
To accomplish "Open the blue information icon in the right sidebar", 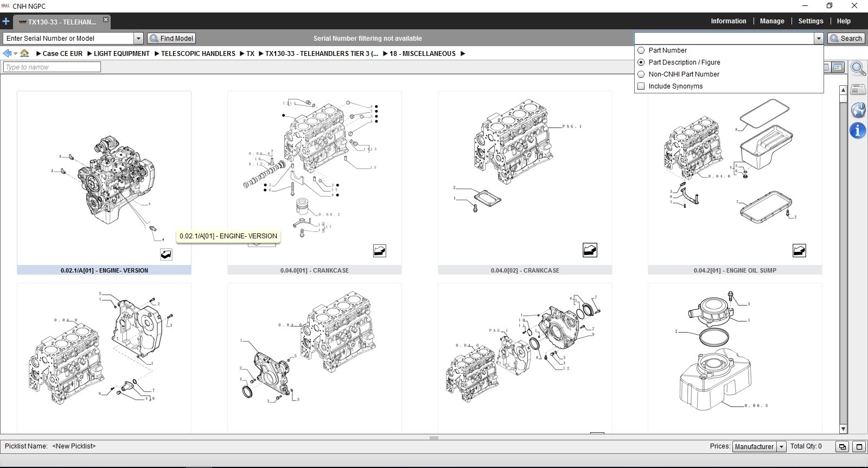I will tap(858, 130).
